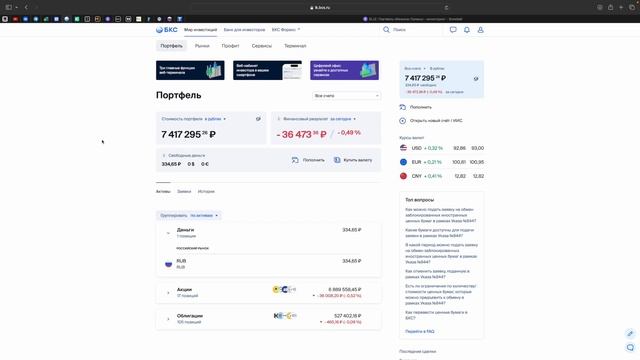Screen dimensions: 640x360
Task: Click Safari share icon
Action: click(x=610, y=7)
